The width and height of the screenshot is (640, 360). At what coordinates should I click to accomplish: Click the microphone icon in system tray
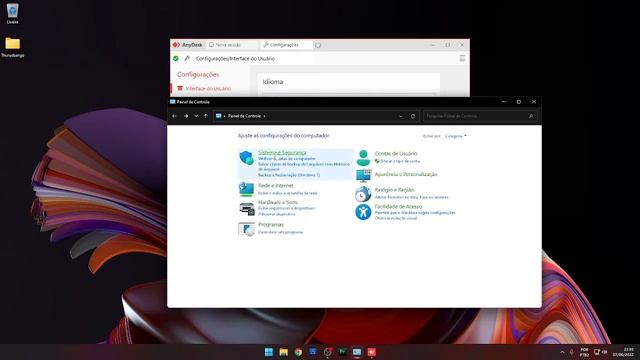(x=572, y=352)
